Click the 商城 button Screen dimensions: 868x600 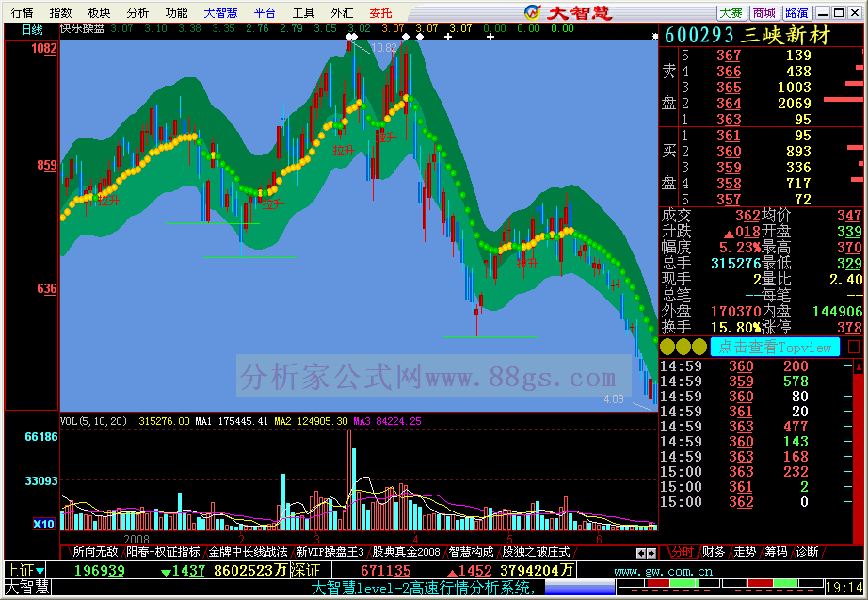tap(764, 12)
